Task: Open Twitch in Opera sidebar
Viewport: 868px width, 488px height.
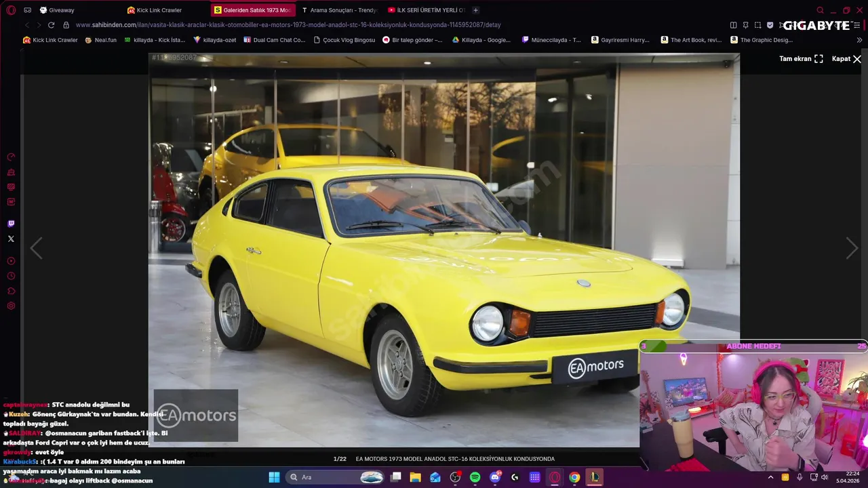Action: tap(11, 224)
